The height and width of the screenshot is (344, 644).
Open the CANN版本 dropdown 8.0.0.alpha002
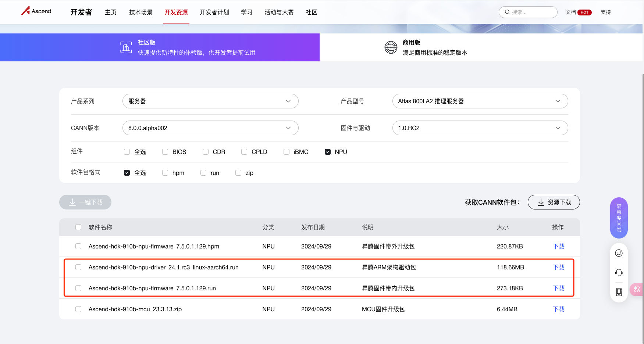[210, 128]
